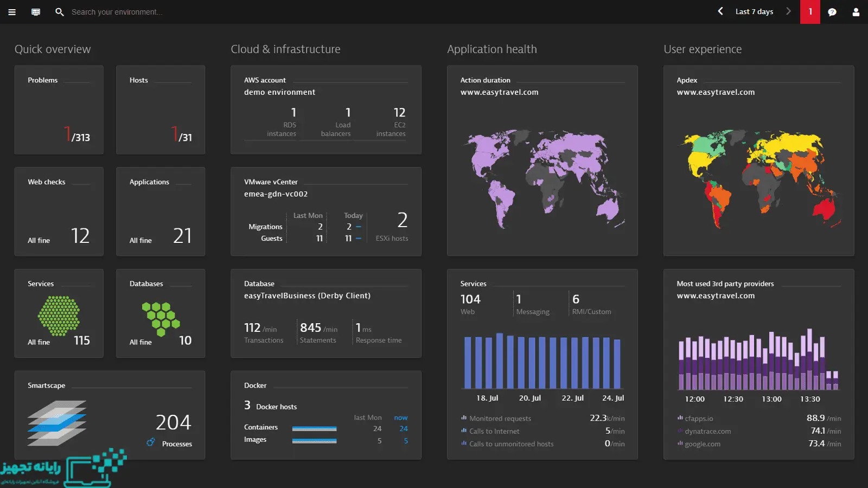Image resolution: width=868 pixels, height=488 pixels.
Task: Open the 'Last 7 days' timeframe selector
Action: click(x=754, y=11)
